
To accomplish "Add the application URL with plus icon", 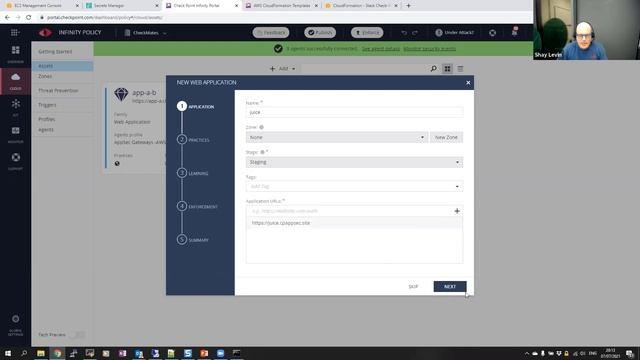I will click(457, 211).
